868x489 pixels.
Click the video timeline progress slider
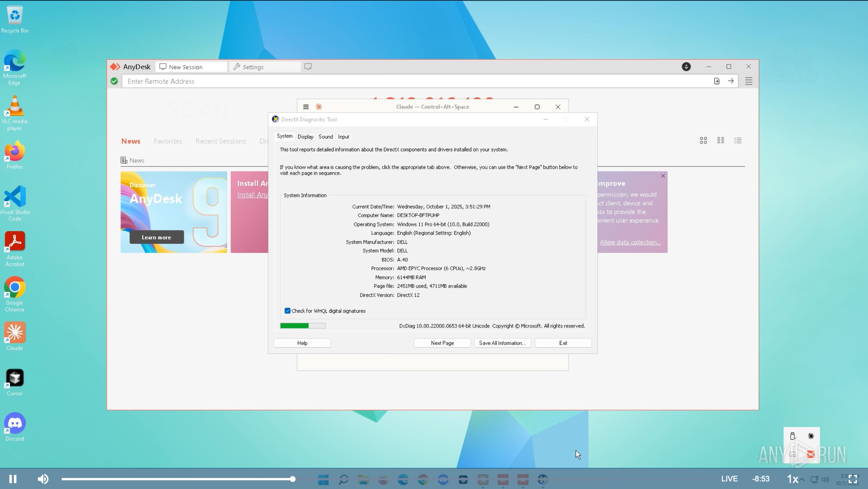click(292, 479)
